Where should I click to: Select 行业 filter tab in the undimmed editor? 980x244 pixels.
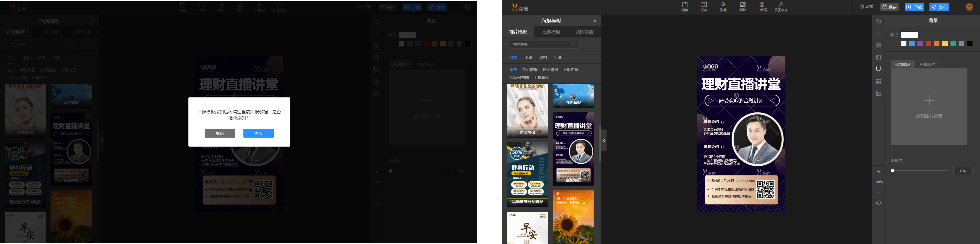558,58
